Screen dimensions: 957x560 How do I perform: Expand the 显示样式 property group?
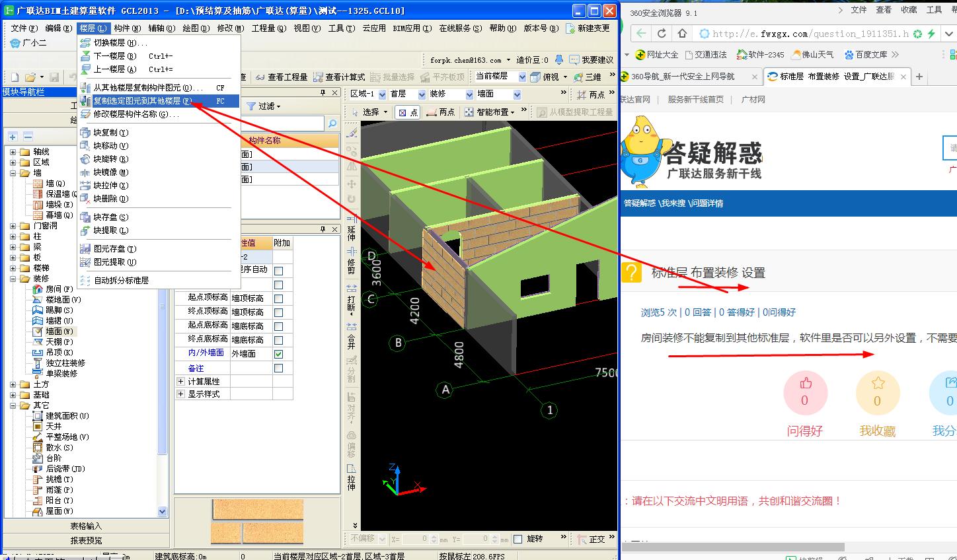pyautogui.click(x=180, y=394)
